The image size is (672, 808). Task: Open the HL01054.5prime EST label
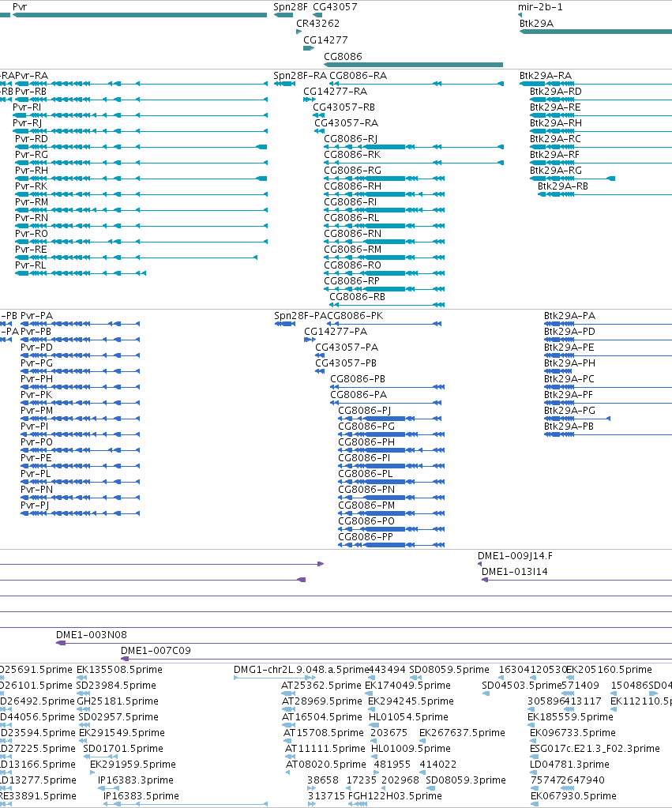click(409, 717)
